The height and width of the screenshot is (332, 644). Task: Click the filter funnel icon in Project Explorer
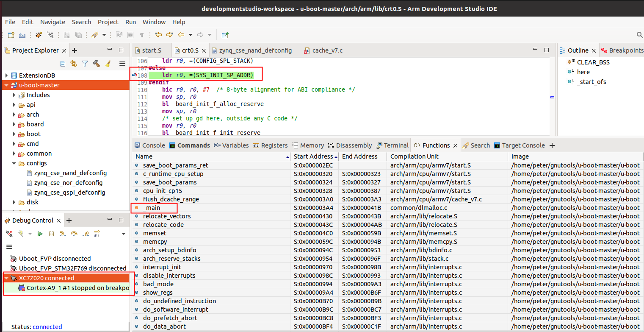[85, 64]
